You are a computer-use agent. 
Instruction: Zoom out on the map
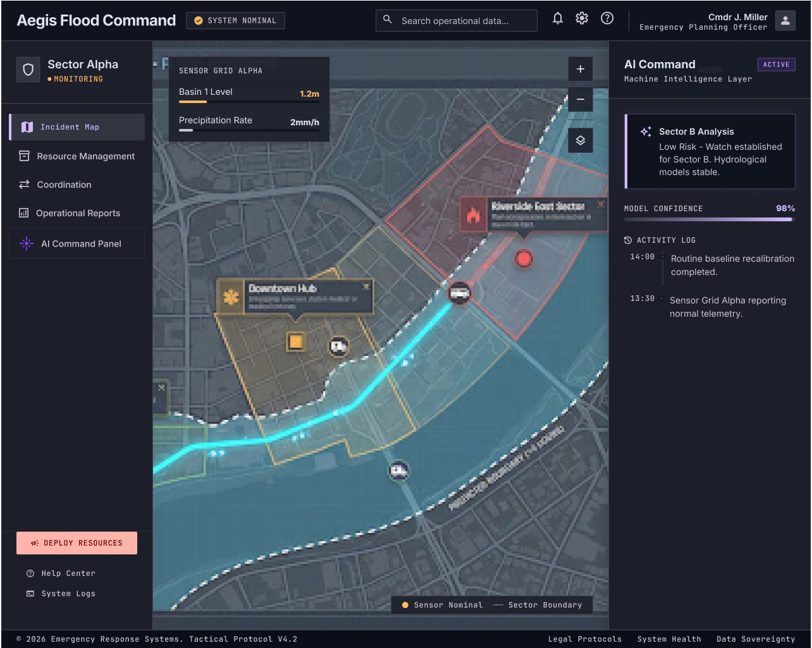point(581,99)
